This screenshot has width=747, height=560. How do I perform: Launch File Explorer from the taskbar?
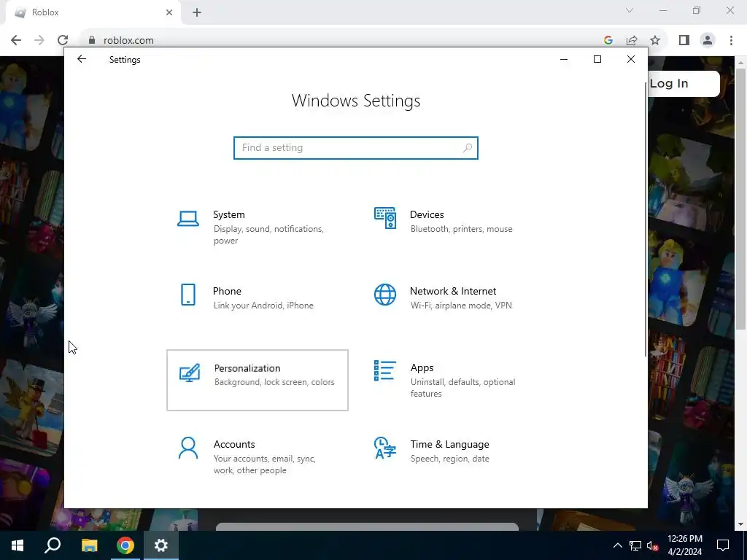point(89,545)
